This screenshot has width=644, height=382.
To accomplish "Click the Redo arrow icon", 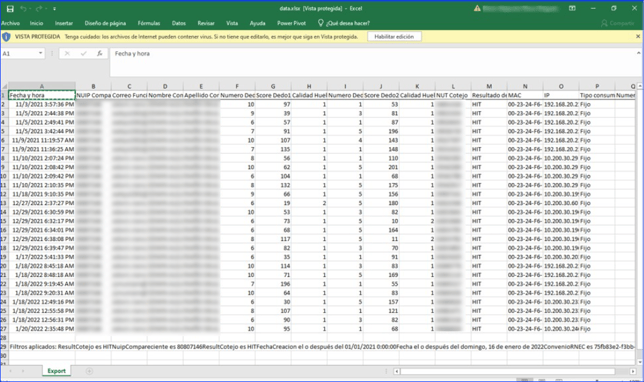I will click(39, 9).
